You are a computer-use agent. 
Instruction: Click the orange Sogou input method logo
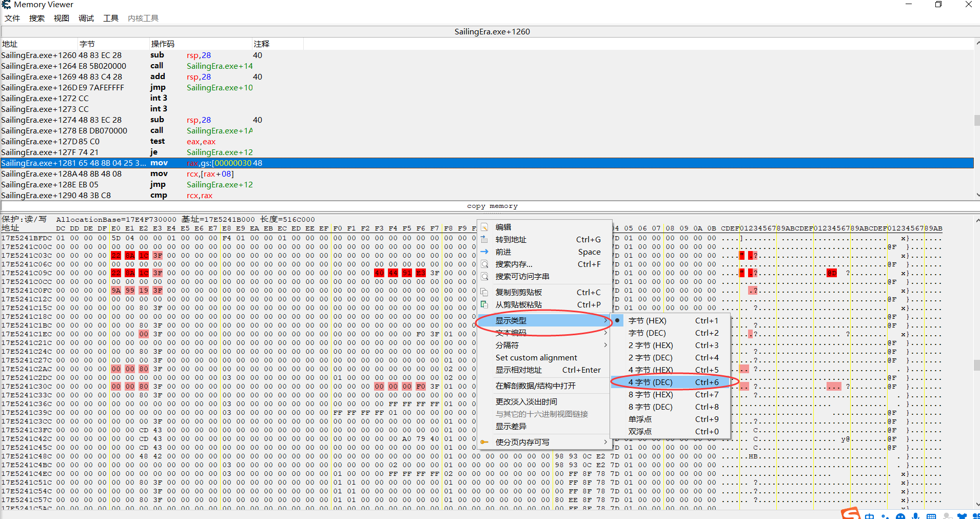tap(850, 513)
